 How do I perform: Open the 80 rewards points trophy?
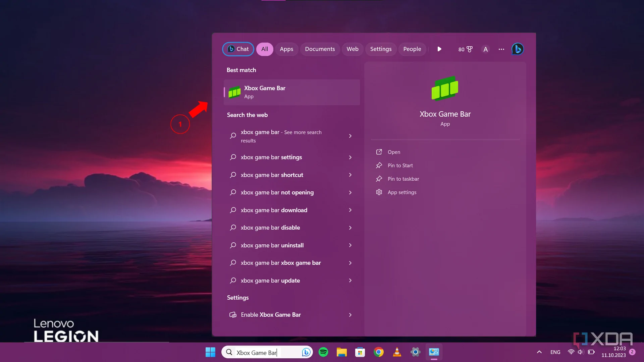[x=465, y=49]
